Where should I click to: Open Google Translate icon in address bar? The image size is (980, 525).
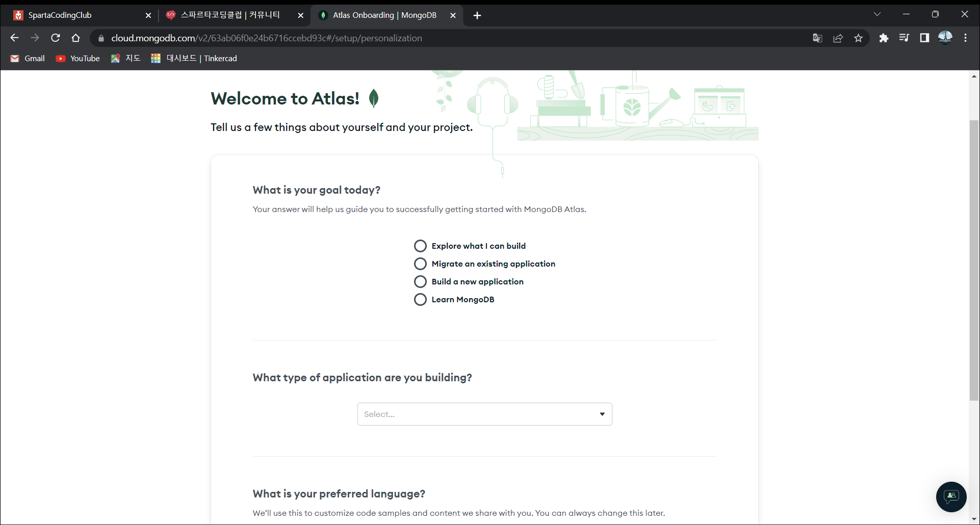817,38
